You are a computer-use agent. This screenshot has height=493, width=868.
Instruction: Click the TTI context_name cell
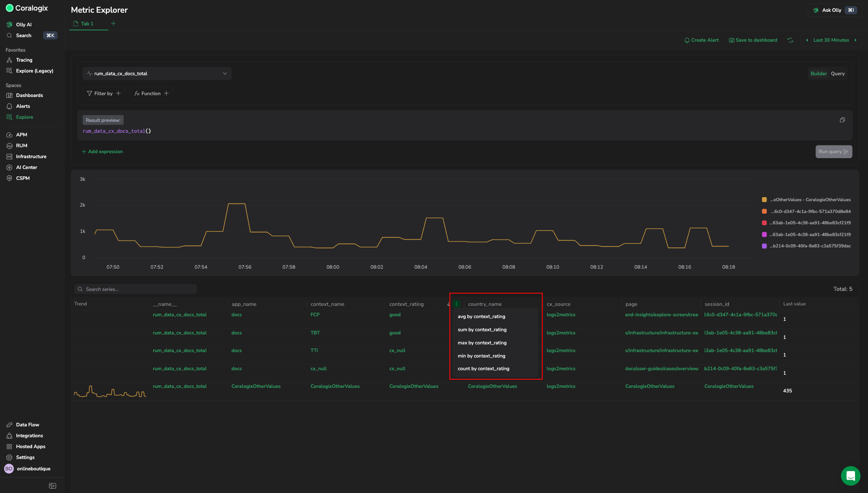click(314, 350)
